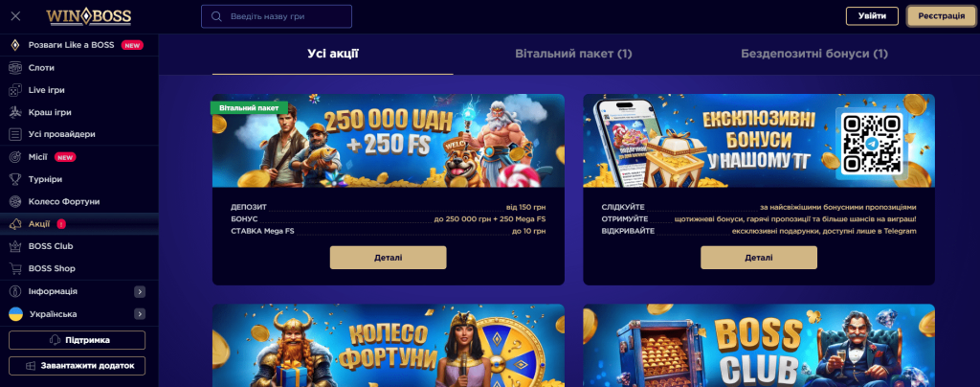980x387 pixels.
Task: Open Деталі for the 250 000 UAH welcome package
Action: tap(389, 258)
